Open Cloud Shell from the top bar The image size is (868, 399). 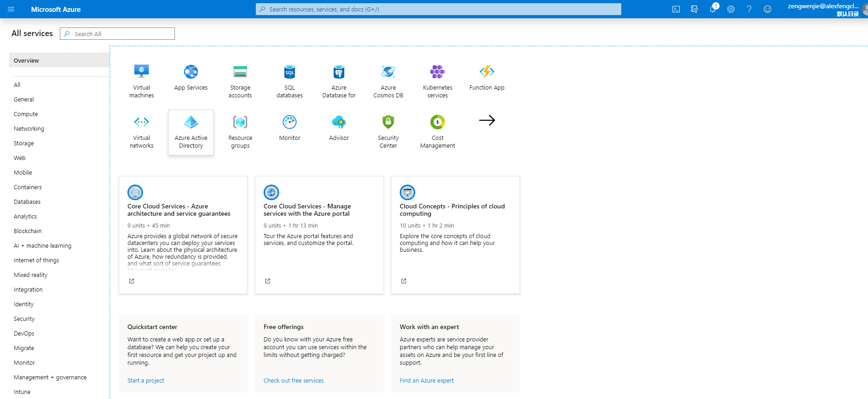(676, 9)
